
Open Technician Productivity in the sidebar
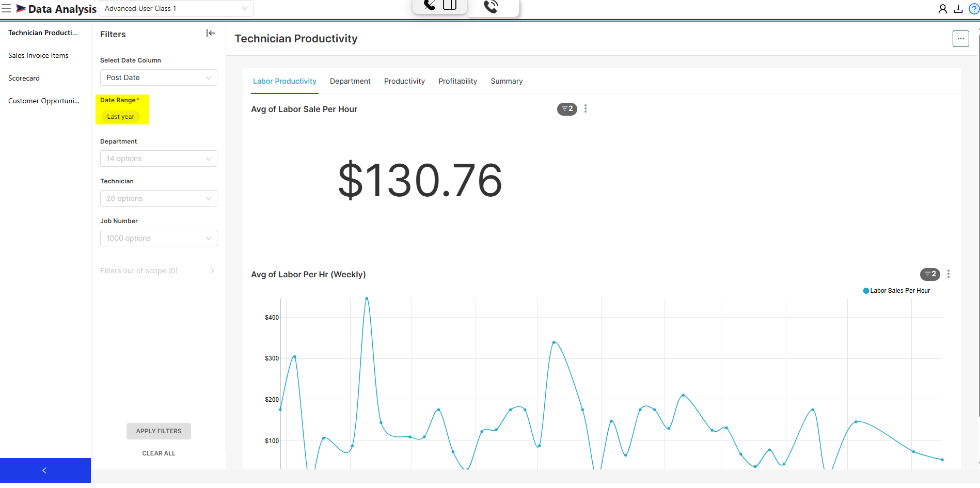[43, 33]
